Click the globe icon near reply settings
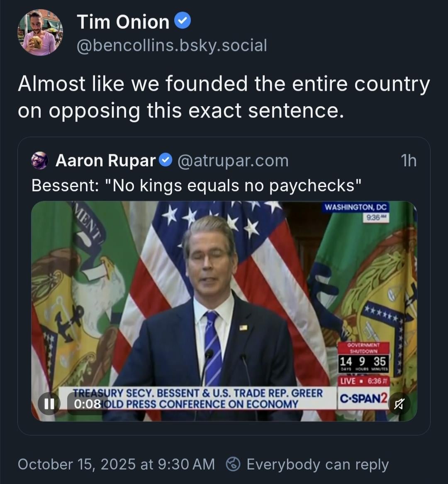 [233, 465]
